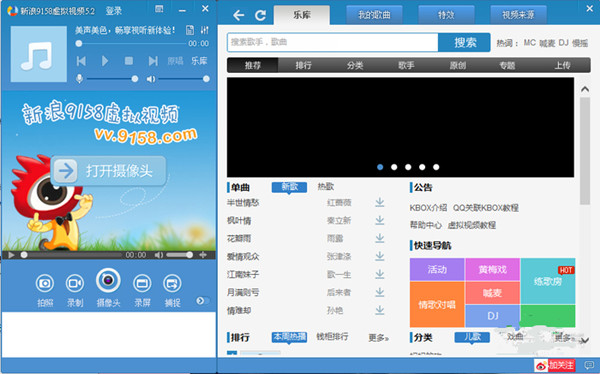Select the 本周热播 ranking filter

pyautogui.click(x=289, y=337)
